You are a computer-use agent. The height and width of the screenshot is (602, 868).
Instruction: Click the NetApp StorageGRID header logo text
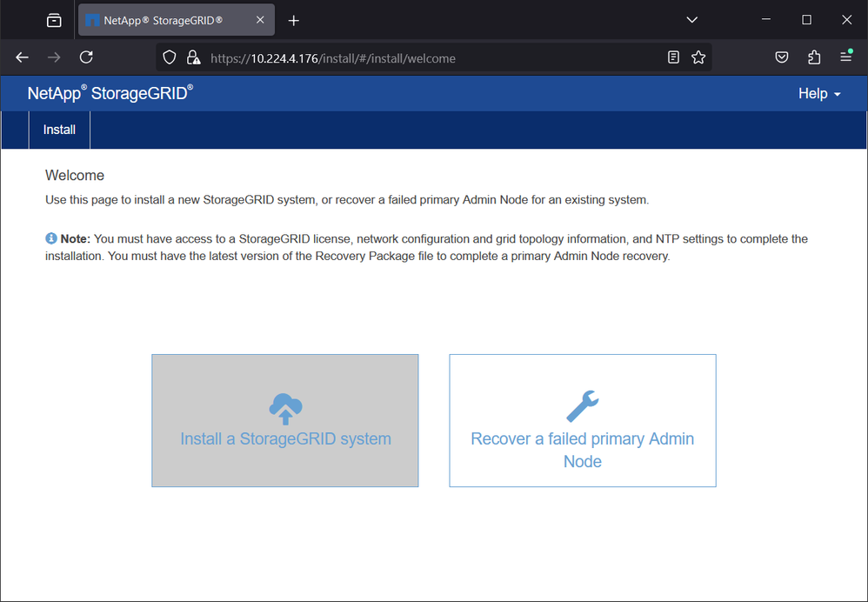(x=110, y=93)
